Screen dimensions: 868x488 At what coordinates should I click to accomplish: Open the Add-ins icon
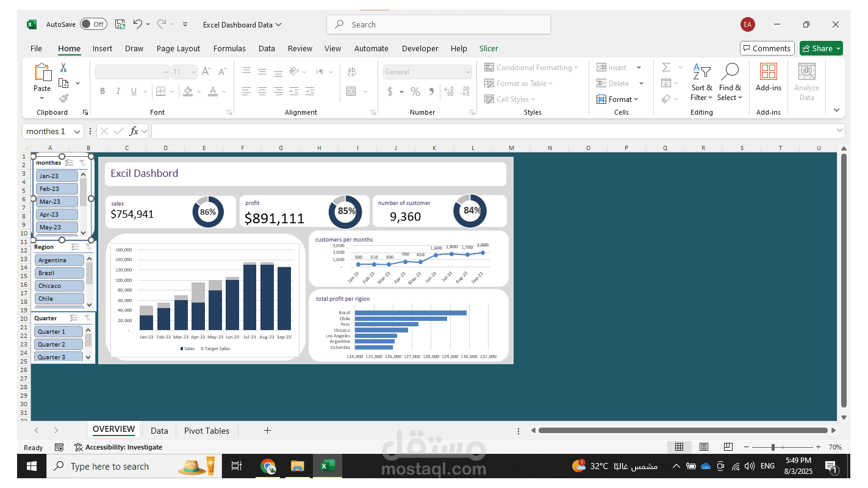(769, 72)
